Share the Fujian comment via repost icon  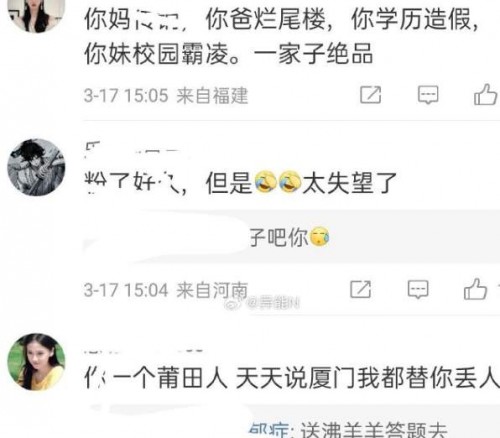pyautogui.click(x=370, y=95)
